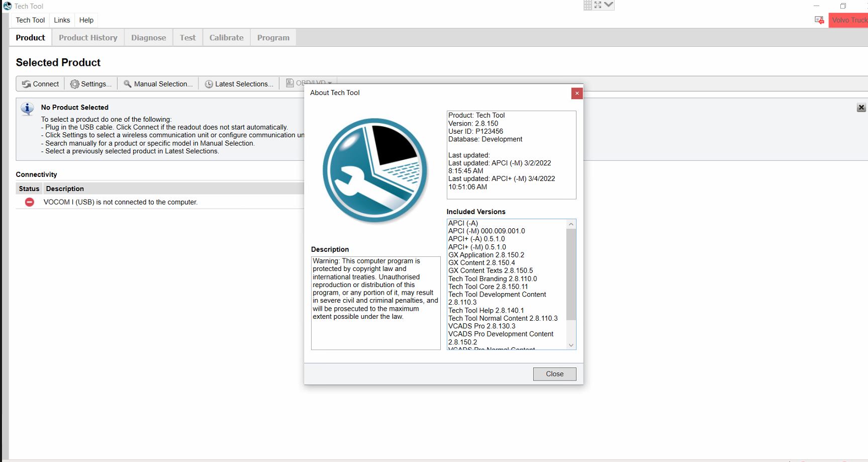
Task: Select APCI (-A) in Included Versions
Action: pyautogui.click(x=463, y=223)
